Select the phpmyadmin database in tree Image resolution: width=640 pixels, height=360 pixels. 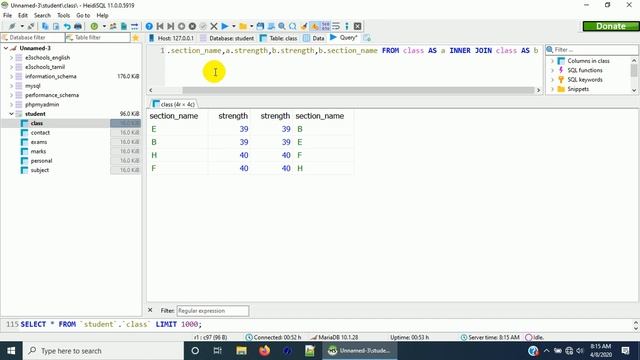(42, 104)
